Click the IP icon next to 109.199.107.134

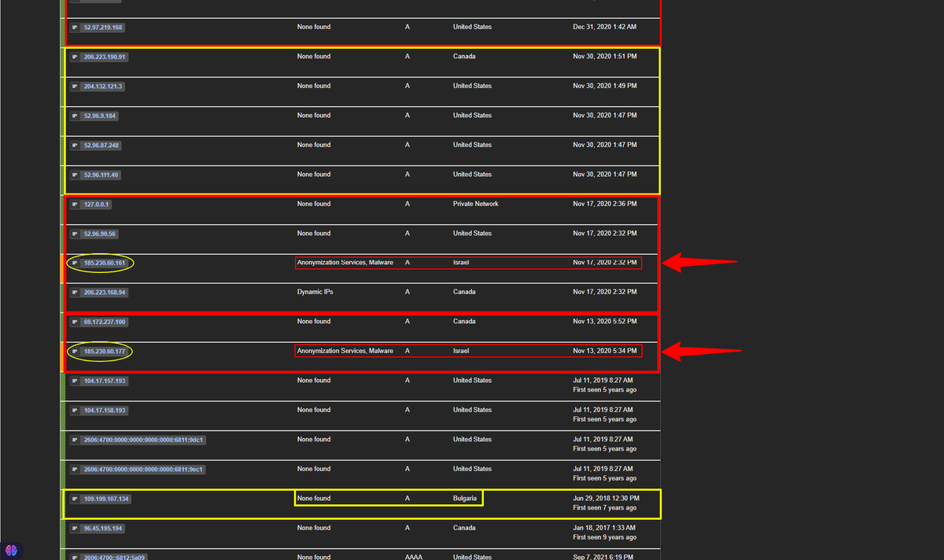click(75, 499)
